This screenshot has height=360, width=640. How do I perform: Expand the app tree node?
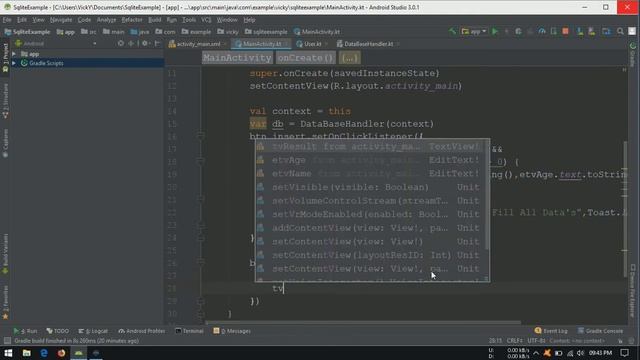(x=14, y=54)
